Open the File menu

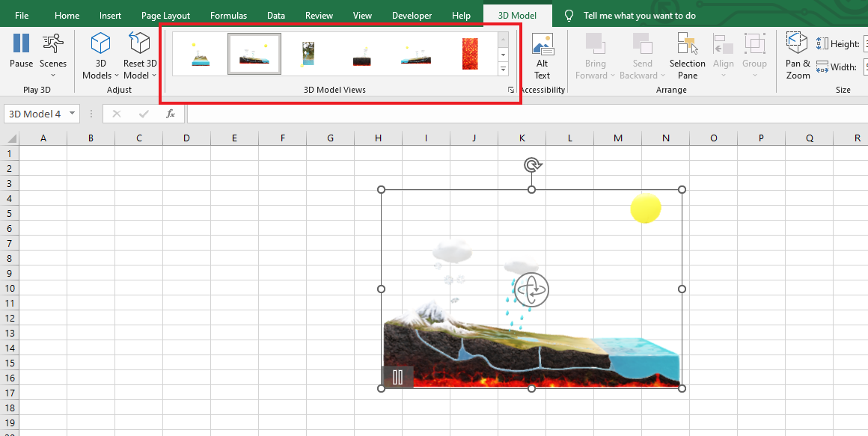[x=20, y=14]
